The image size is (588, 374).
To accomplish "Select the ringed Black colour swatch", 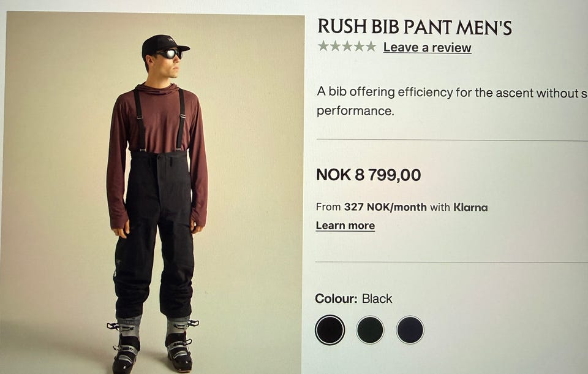I will pyautogui.click(x=330, y=330).
